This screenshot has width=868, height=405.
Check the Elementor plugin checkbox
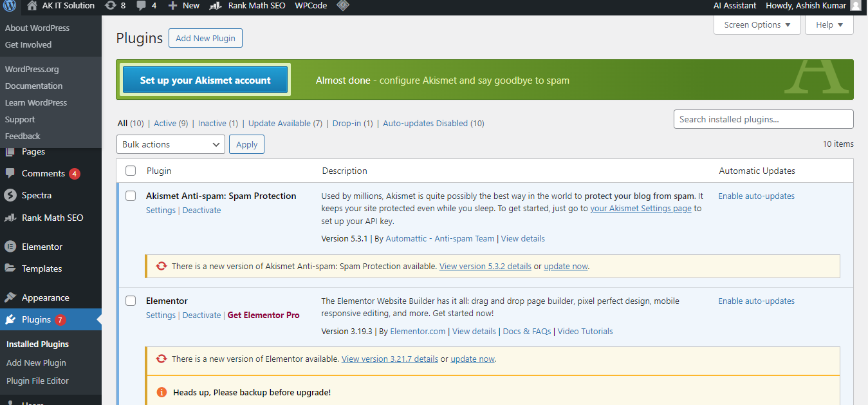click(131, 301)
